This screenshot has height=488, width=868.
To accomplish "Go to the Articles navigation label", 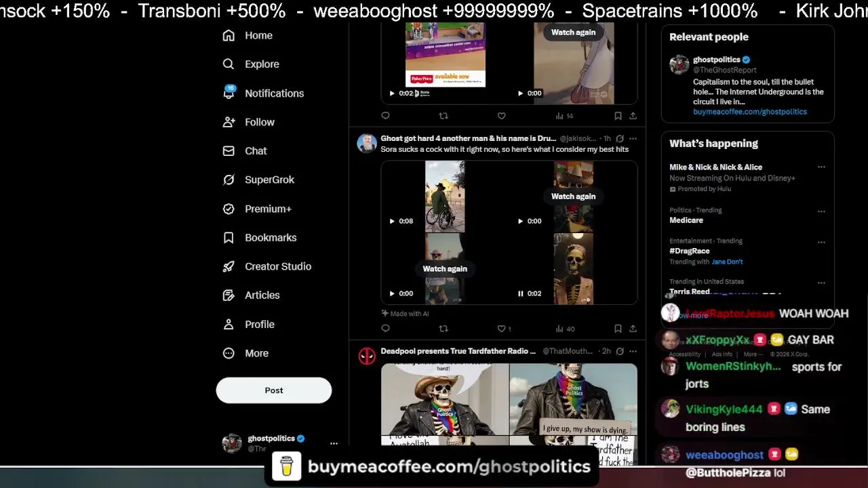I will tap(262, 295).
